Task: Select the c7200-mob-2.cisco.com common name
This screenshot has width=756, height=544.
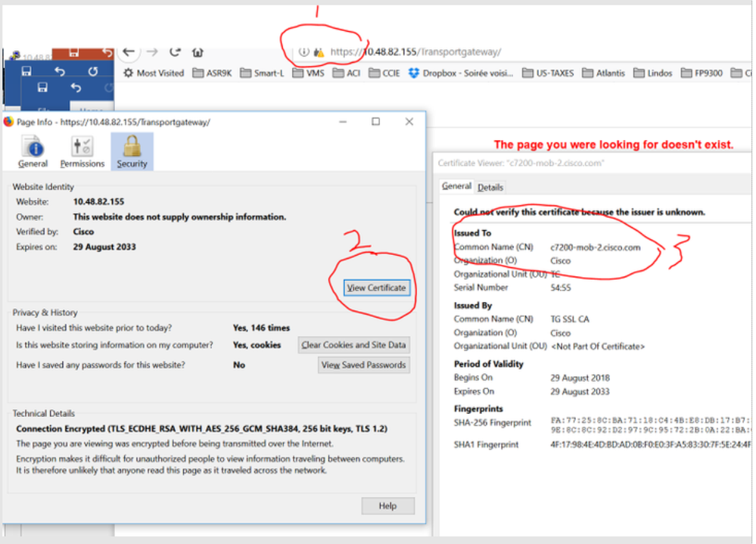Action: tap(596, 247)
